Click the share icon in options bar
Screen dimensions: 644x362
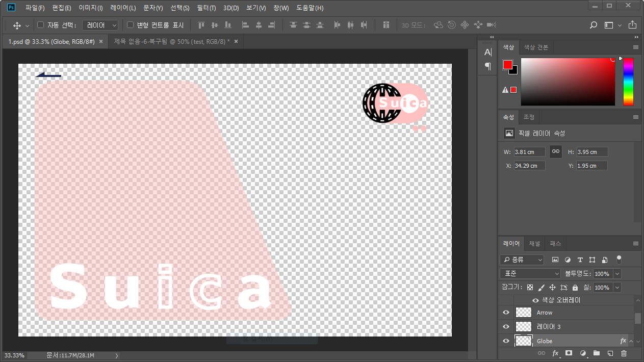(633, 25)
